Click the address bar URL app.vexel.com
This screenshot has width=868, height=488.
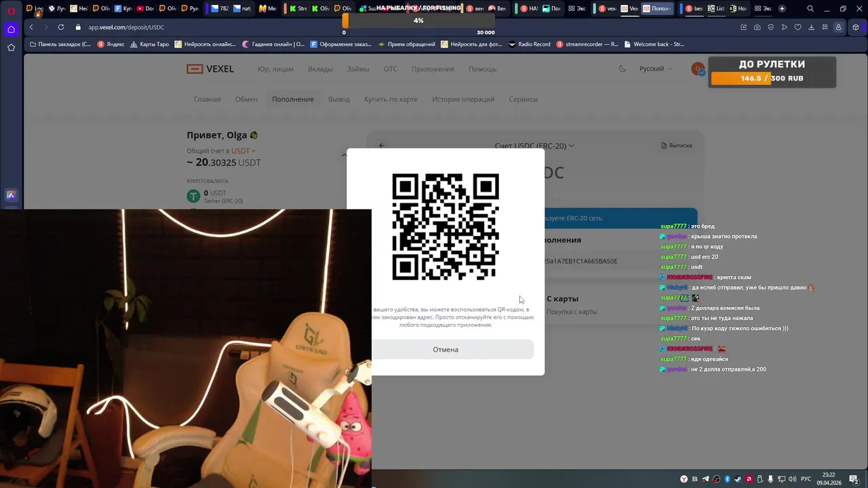[x=126, y=27]
